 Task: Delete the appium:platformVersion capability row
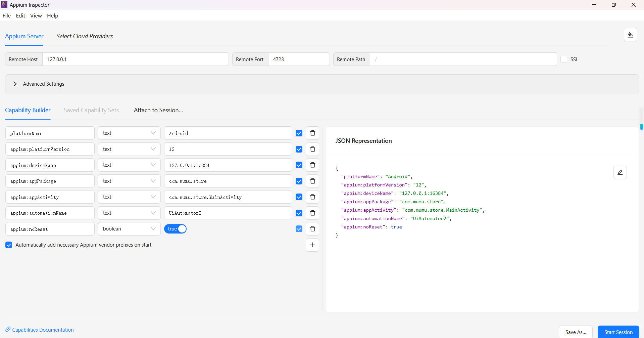click(x=312, y=149)
